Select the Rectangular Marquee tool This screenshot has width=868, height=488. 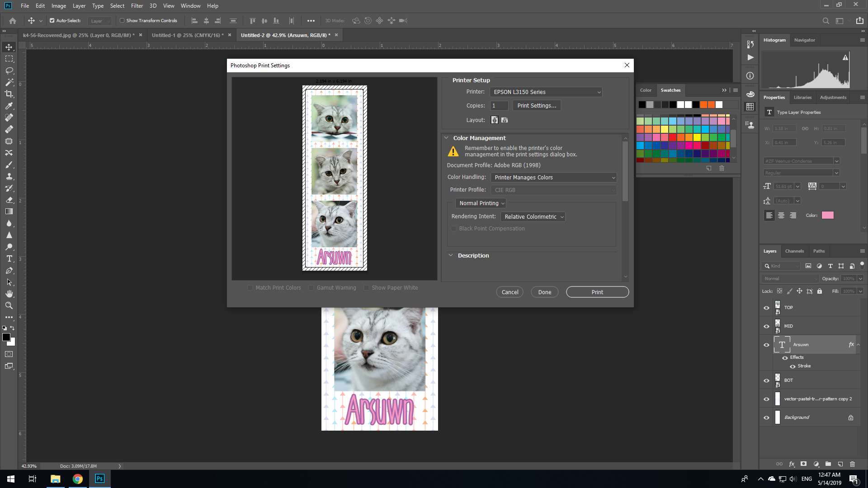(x=9, y=59)
